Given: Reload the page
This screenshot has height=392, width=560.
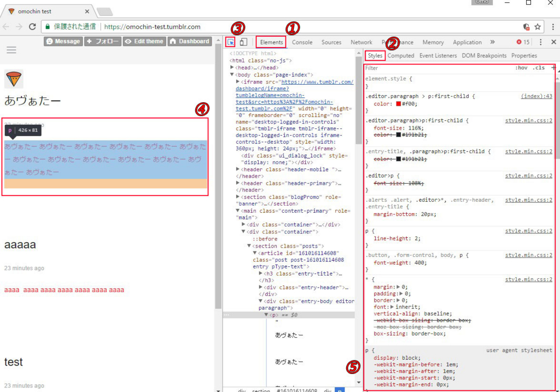Looking at the screenshot, I should [32, 26].
